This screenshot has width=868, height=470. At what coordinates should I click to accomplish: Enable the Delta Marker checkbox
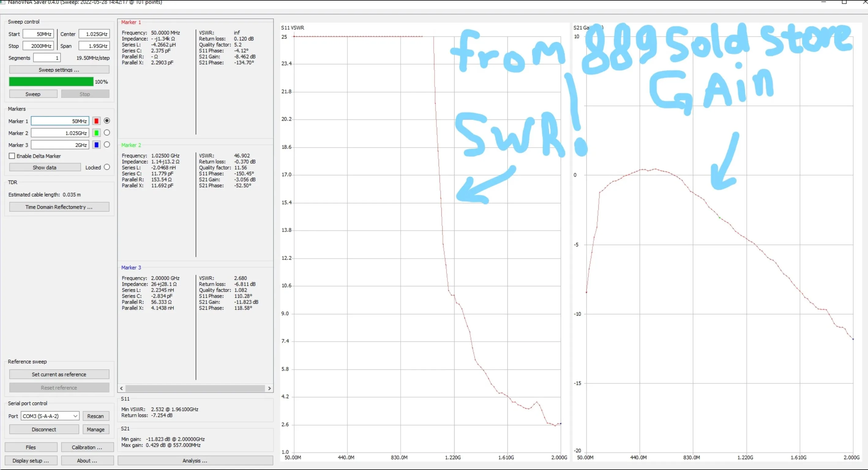12,156
